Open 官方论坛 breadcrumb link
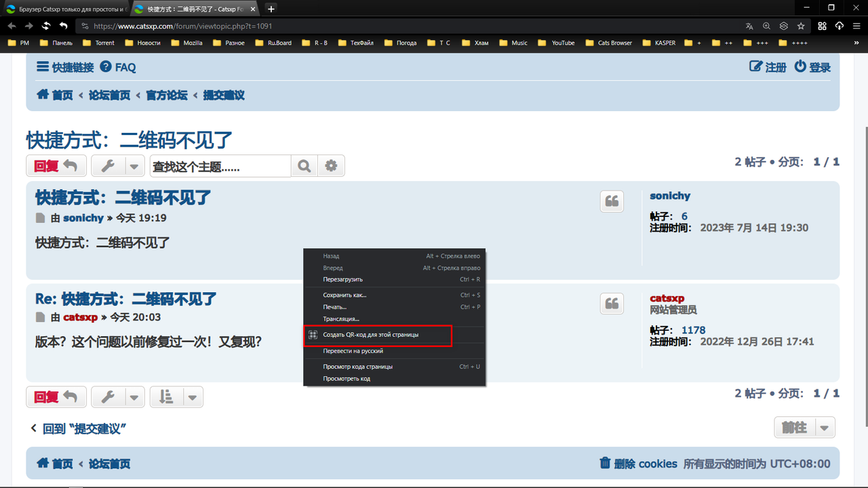 [167, 95]
